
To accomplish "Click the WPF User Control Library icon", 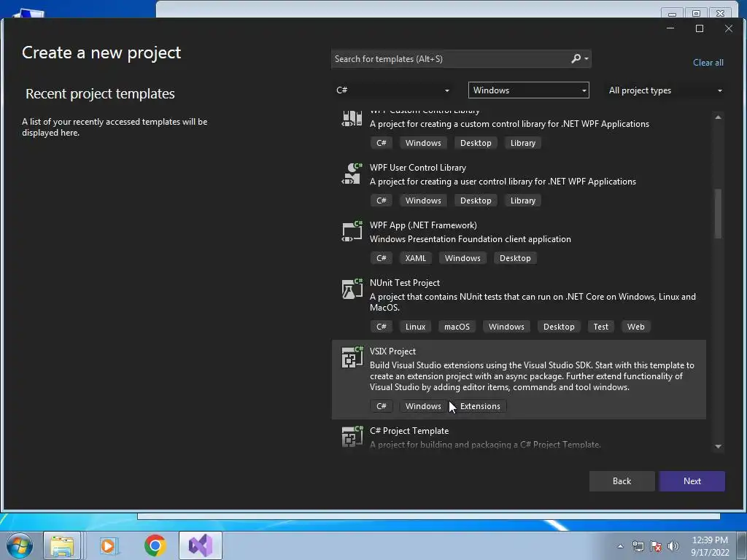I will 352,174.
